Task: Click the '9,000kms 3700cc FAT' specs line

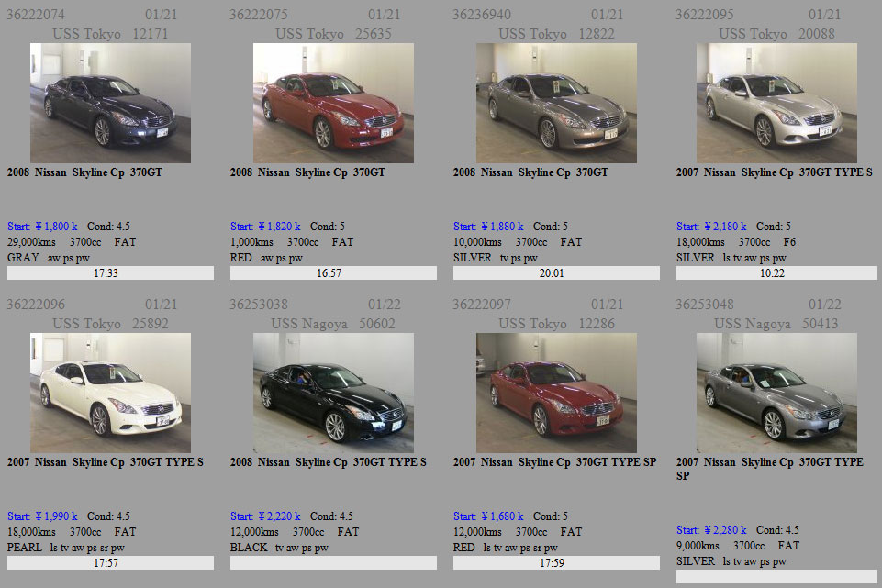Action: [738, 546]
